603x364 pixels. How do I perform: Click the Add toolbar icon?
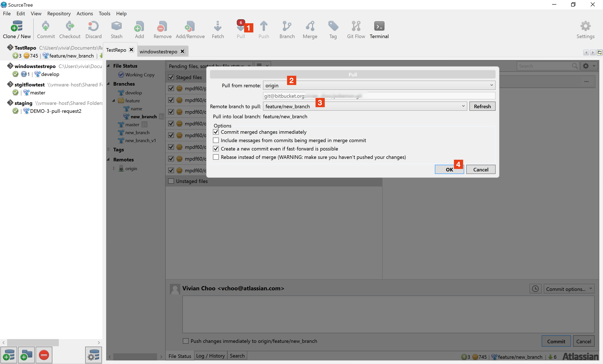click(x=139, y=26)
